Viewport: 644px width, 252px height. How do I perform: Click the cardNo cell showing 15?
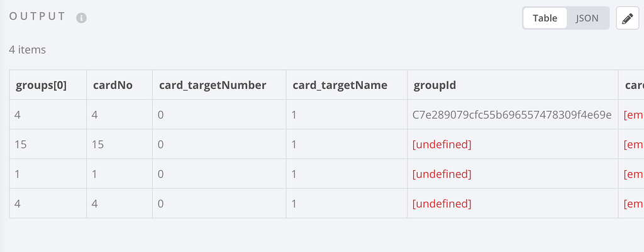click(99, 144)
